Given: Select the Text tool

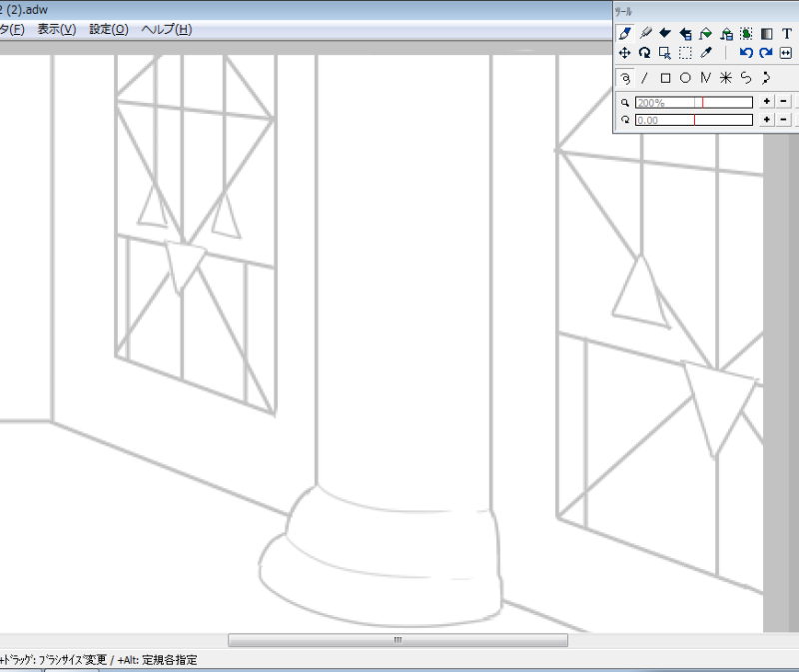Looking at the screenshot, I should point(786,34).
